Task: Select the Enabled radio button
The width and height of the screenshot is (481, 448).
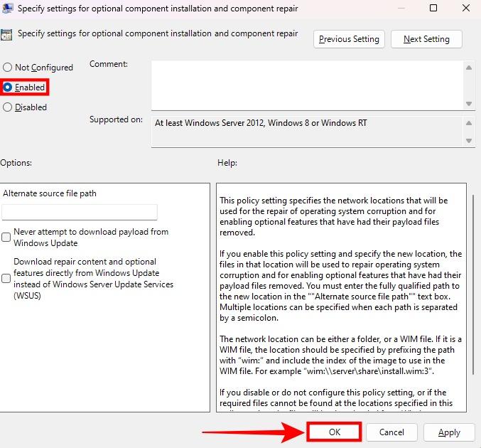Action: 7,87
